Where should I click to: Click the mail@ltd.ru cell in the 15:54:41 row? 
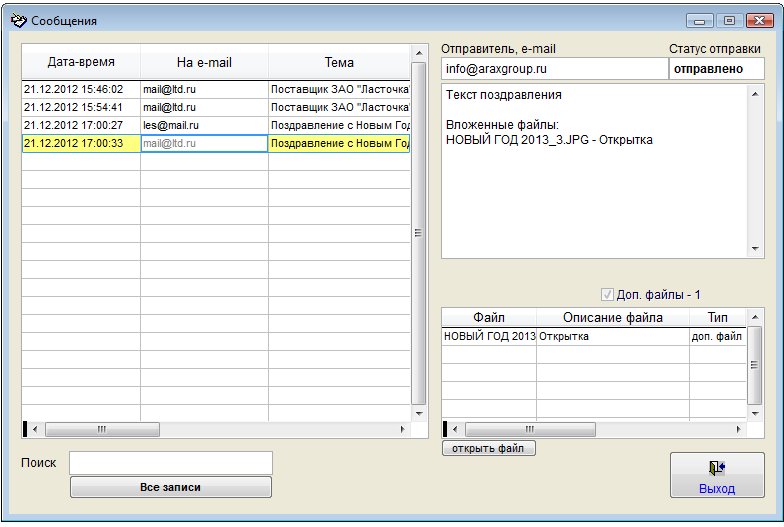(204, 108)
